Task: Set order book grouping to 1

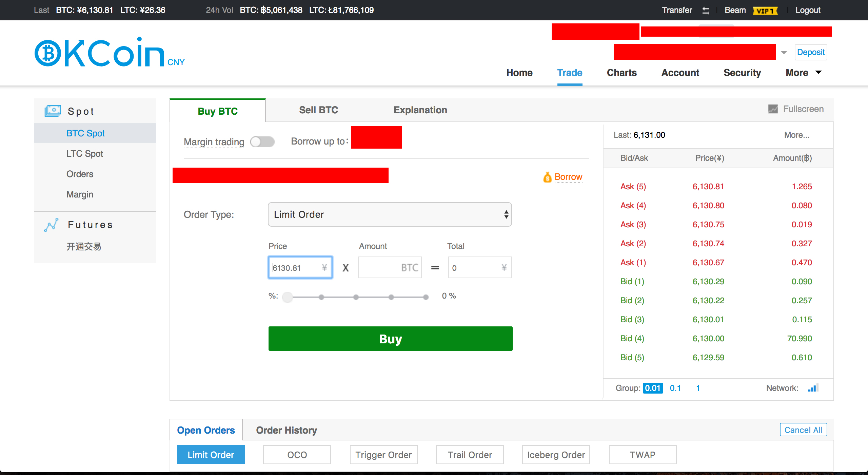Action: [698, 388]
